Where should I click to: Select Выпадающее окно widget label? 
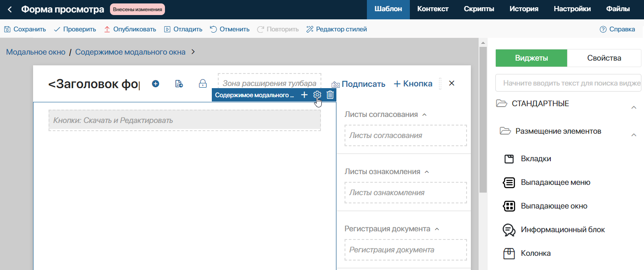[x=554, y=206]
